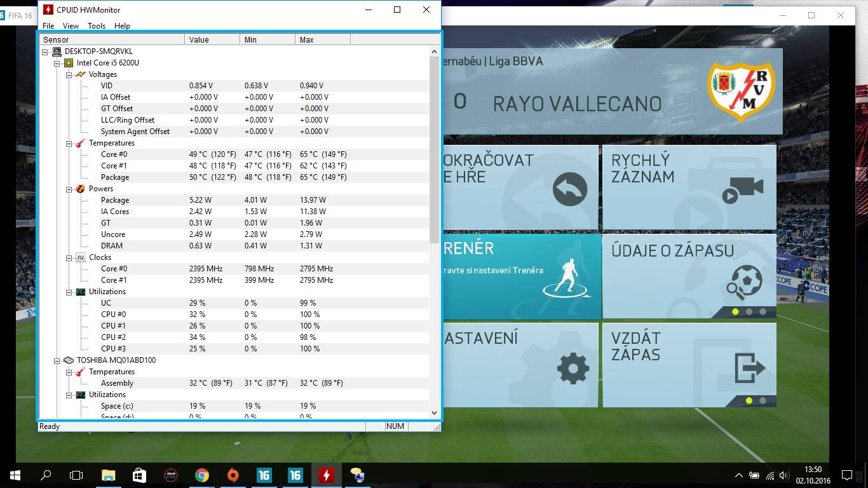868x488 pixels.
Task: Click the scrollbar down arrow in HWMonitor
Action: click(x=435, y=413)
